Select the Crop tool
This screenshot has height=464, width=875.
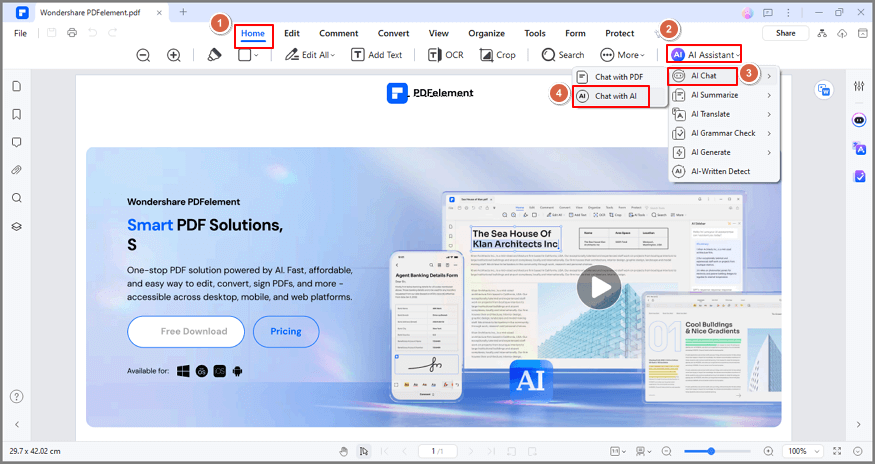point(497,55)
